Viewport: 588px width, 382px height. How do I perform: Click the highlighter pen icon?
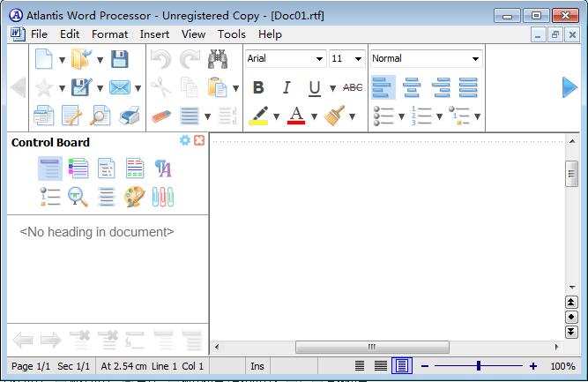coord(259,116)
